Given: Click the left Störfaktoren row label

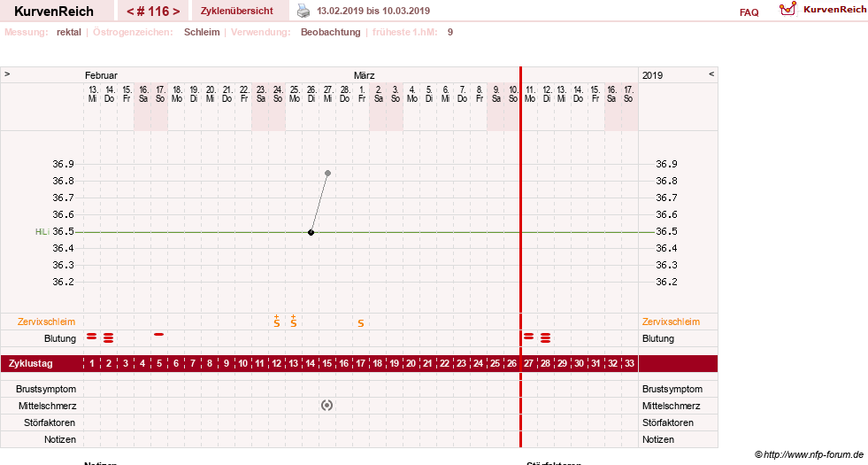Looking at the screenshot, I should coord(50,422).
